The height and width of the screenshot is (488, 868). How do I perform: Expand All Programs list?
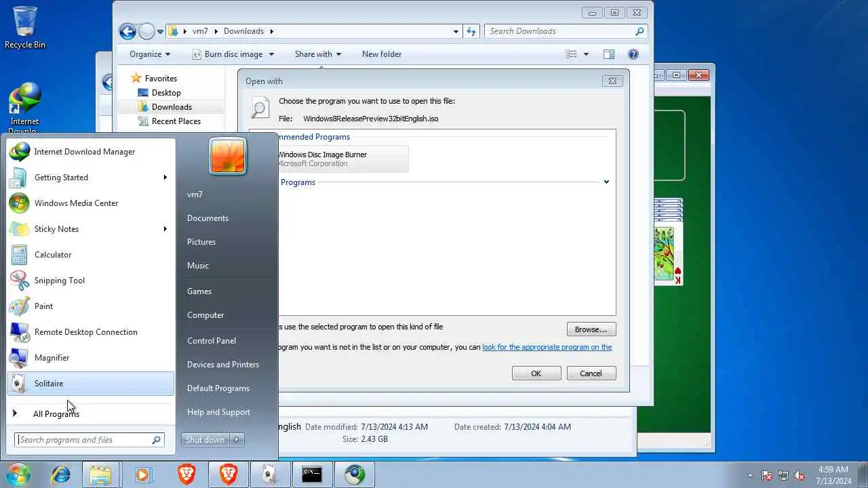[x=91, y=413]
